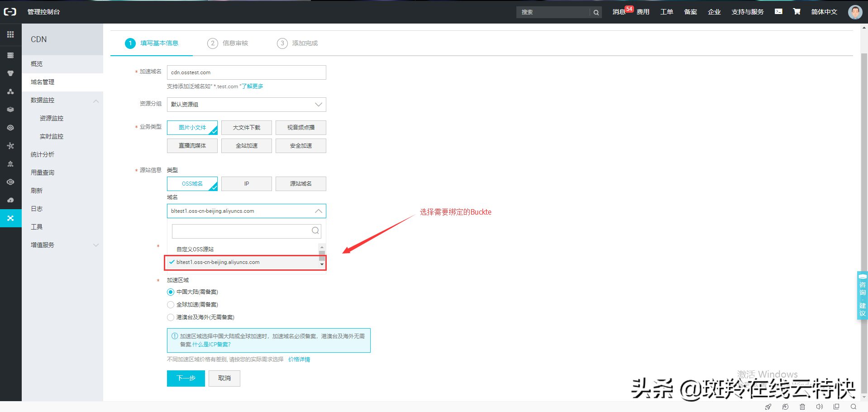This screenshot has width=868, height=412.
Task: Open the user avatar menu
Action: 855,12
